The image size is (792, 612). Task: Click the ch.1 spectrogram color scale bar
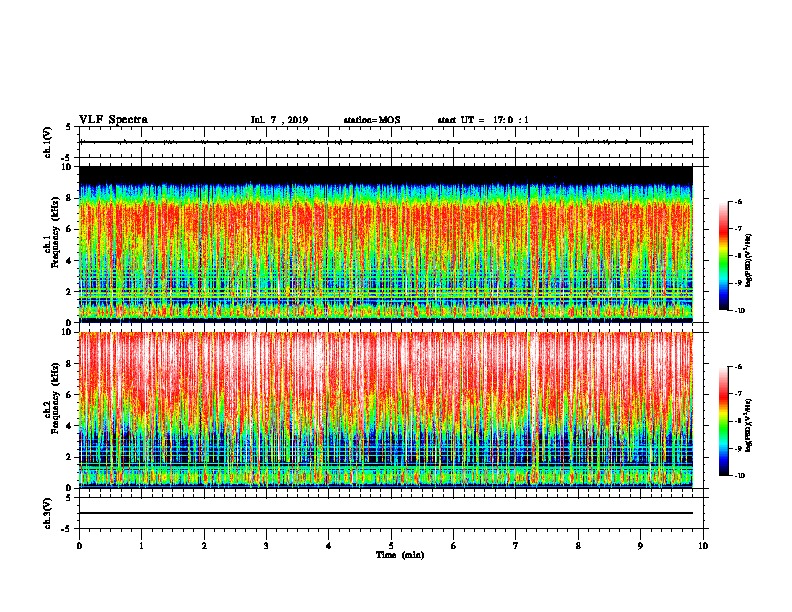pyautogui.click(x=723, y=256)
